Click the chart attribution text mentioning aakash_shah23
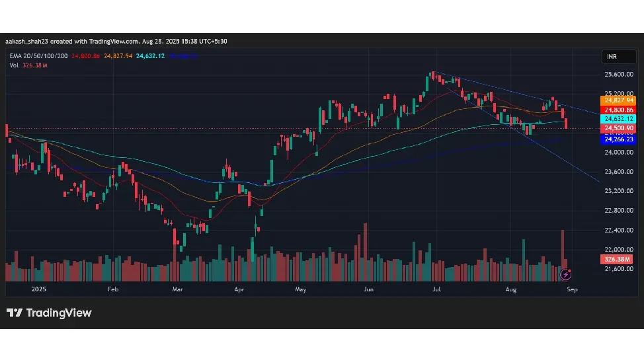 (x=116, y=42)
